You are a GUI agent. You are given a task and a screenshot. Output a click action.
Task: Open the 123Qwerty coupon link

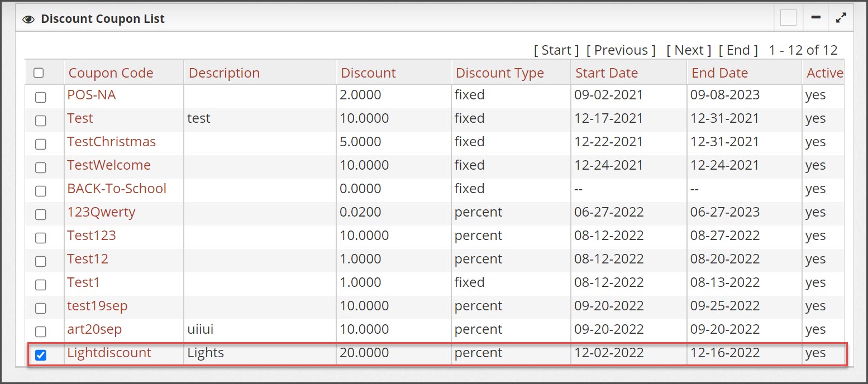101,212
